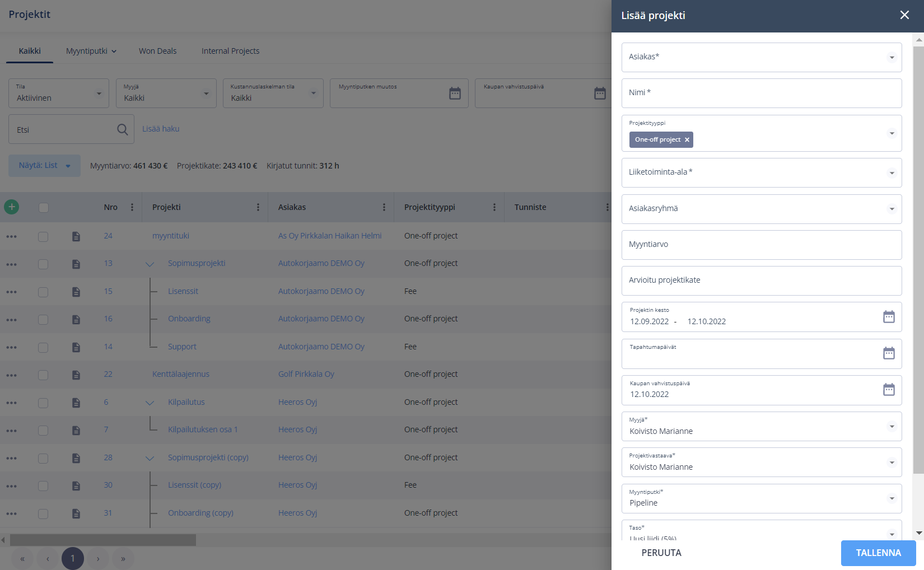Open the Projektivastaava dropdown
Screen dimensions: 924x570
[x=762, y=462]
